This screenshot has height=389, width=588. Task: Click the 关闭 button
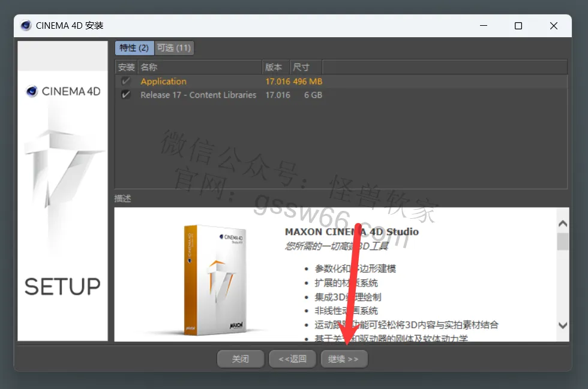pyautogui.click(x=241, y=359)
